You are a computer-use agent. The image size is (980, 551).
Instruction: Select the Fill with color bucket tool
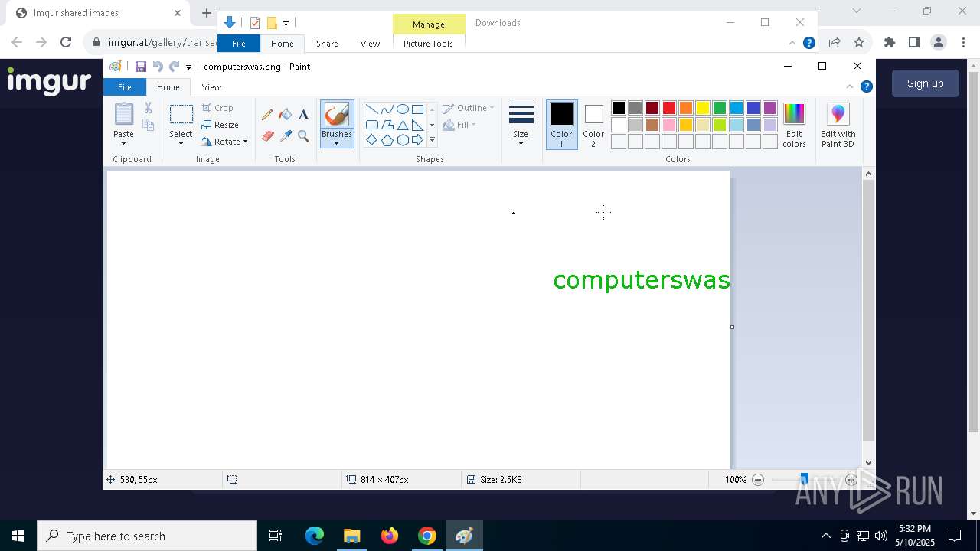[x=286, y=115]
